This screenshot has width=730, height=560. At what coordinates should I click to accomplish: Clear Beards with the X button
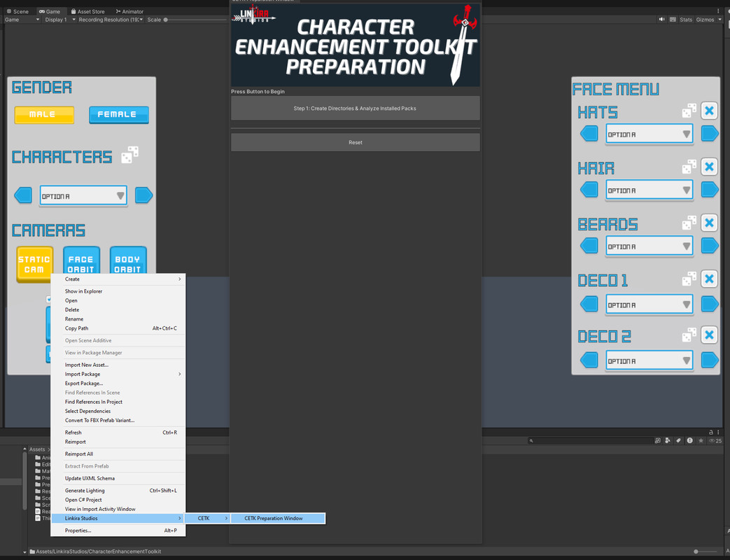coord(709,223)
